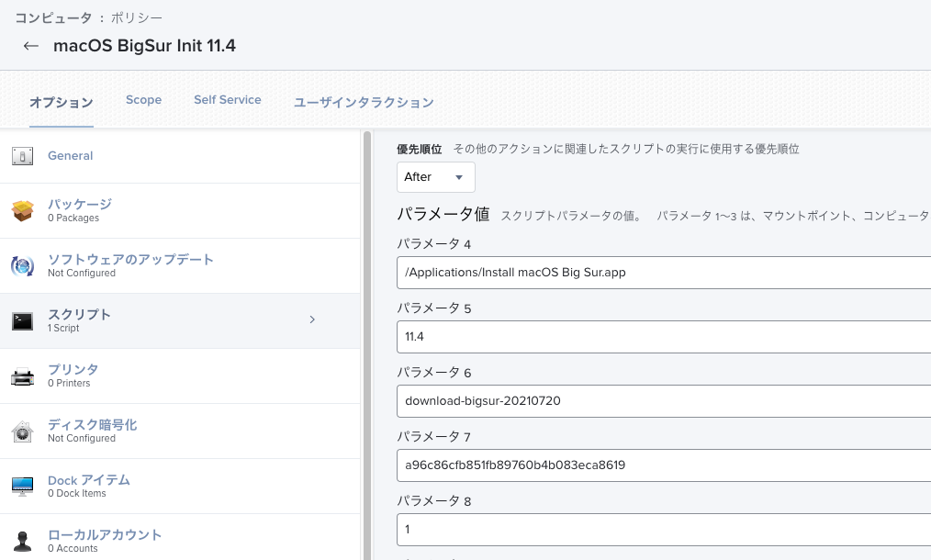Click the Dock Items monitor icon

23,487
